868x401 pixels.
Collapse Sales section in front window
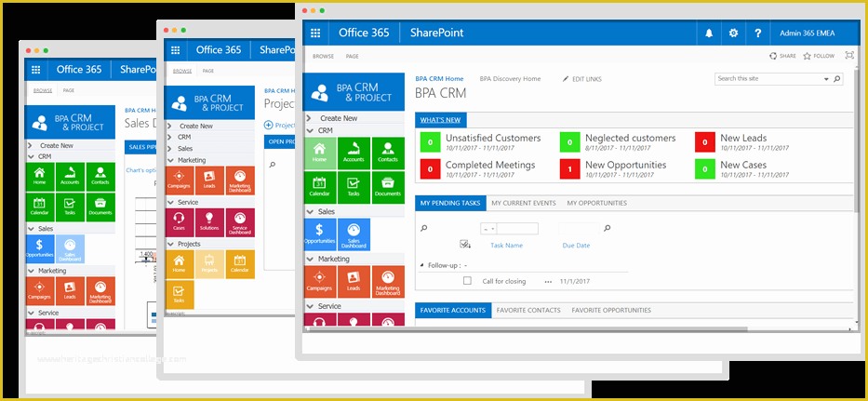pyautogui.click(x=308, y=211)
